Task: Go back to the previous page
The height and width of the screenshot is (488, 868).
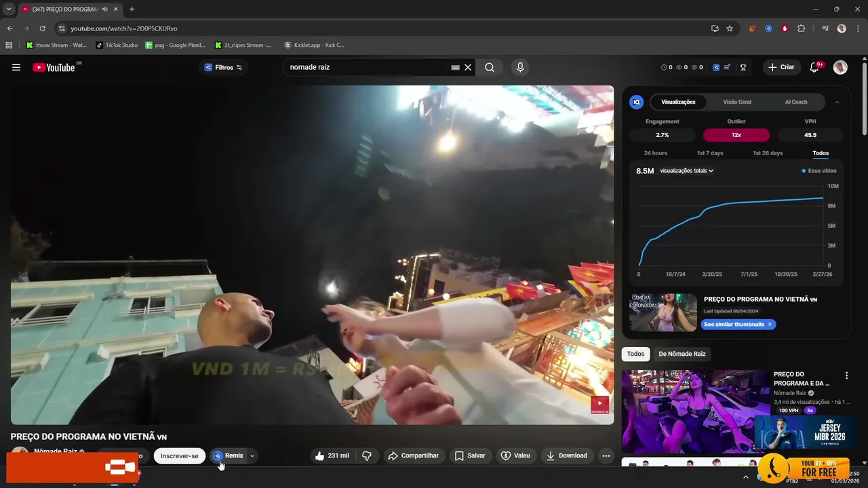Action: pyautogui.click(x=9, y=28)
